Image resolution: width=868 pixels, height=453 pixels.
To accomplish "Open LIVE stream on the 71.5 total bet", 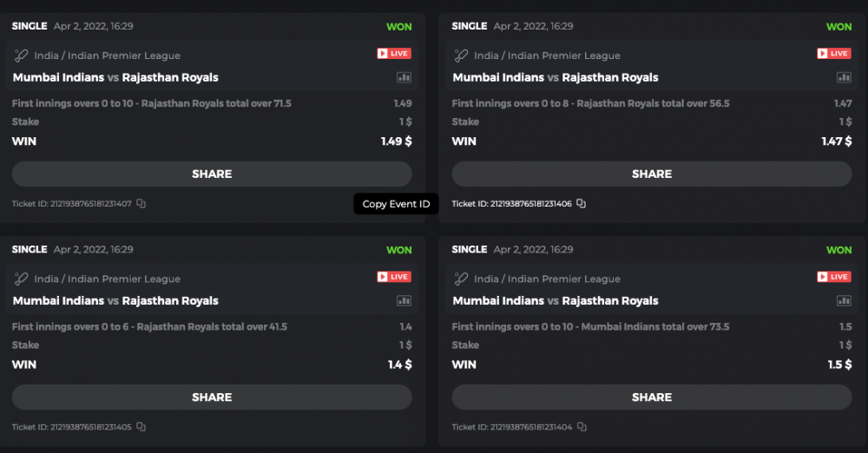I will pyautogui.click(x=394, y=54).
